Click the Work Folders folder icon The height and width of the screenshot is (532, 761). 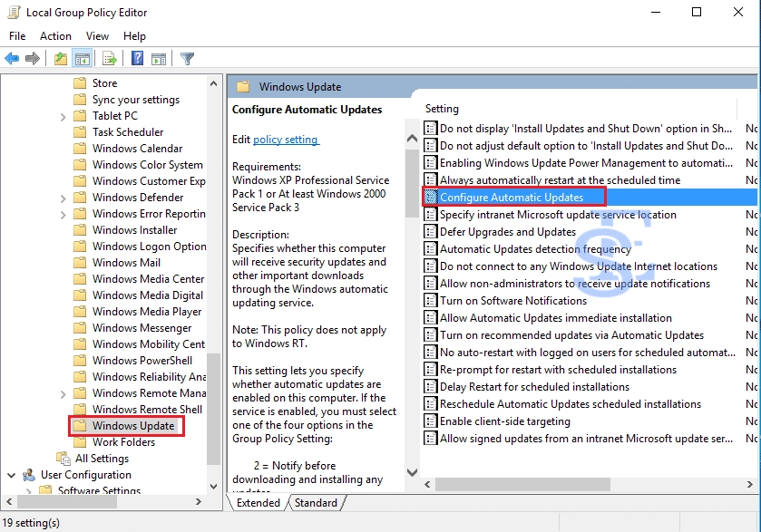[80, 442]
